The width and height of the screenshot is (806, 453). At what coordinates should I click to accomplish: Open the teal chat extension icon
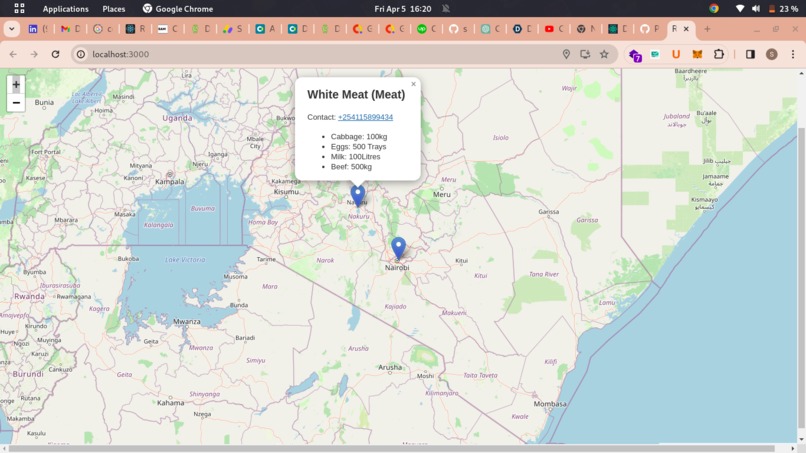pyautogui.click(x=655, y=54)
